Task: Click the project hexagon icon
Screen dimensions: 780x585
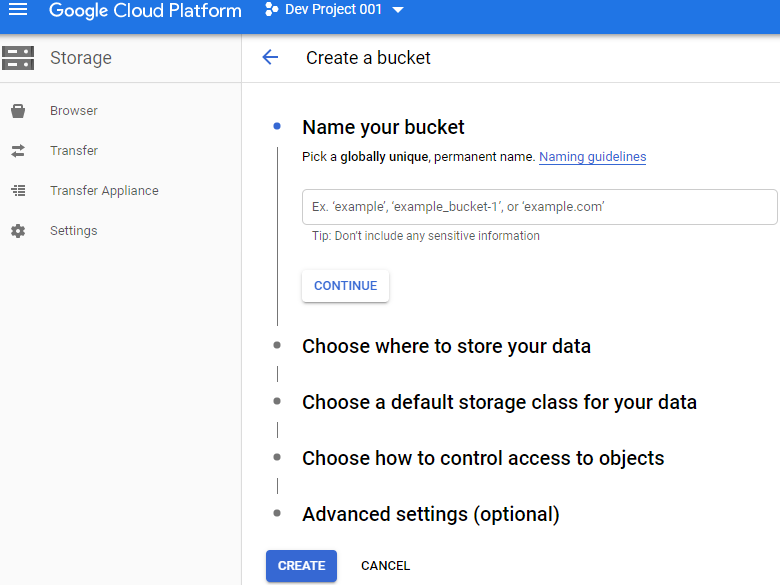Action: tap(272, 10)
